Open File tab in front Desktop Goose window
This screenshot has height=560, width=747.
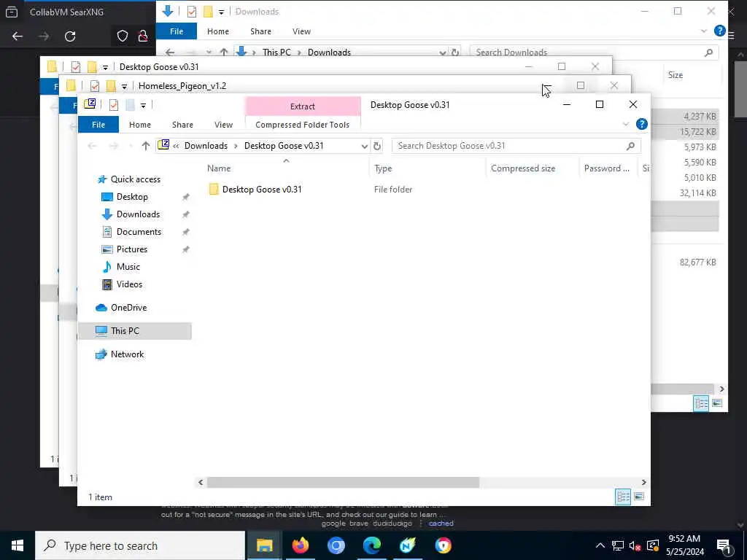pos(98,125)
